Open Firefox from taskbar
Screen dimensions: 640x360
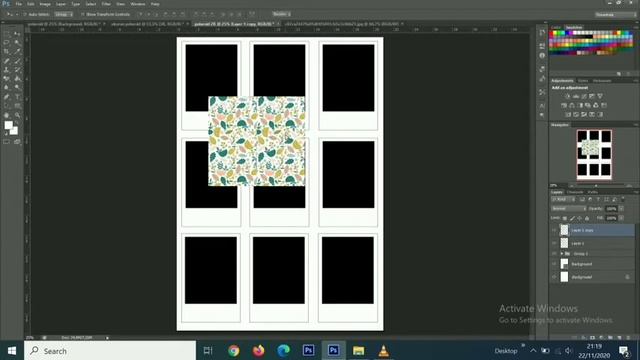pyautogui.click(x=258, y=351)
